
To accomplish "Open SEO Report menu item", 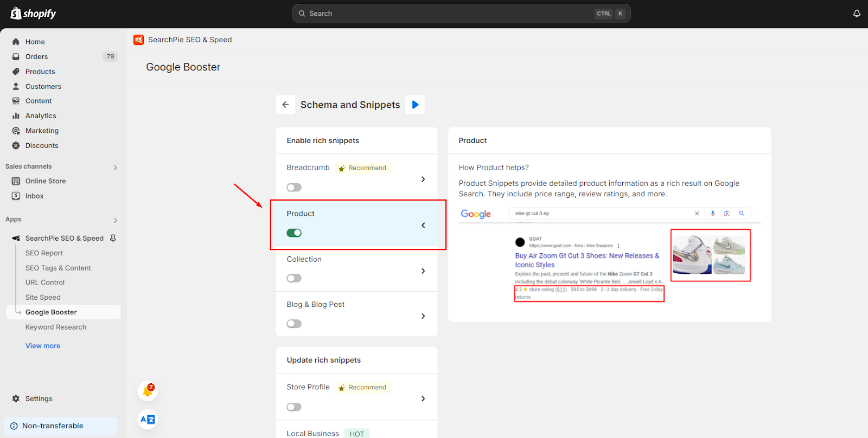I will tap(44, 253).
